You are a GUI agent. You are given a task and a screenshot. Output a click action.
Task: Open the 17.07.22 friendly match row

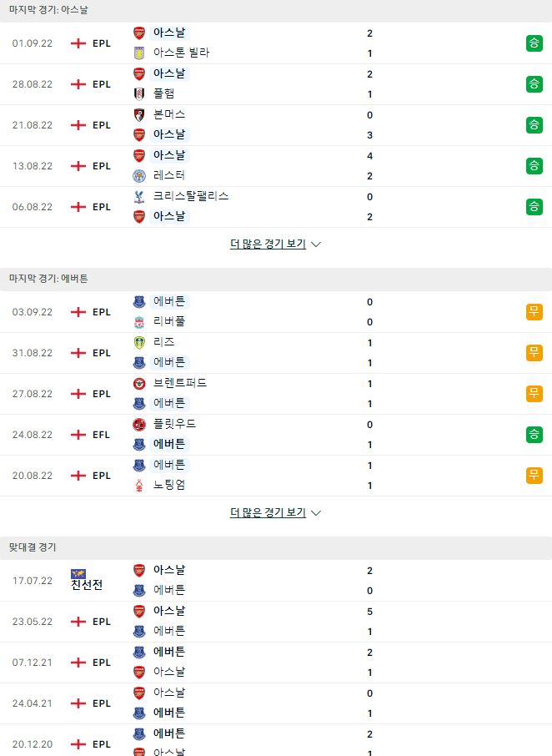tap(276, 581)
